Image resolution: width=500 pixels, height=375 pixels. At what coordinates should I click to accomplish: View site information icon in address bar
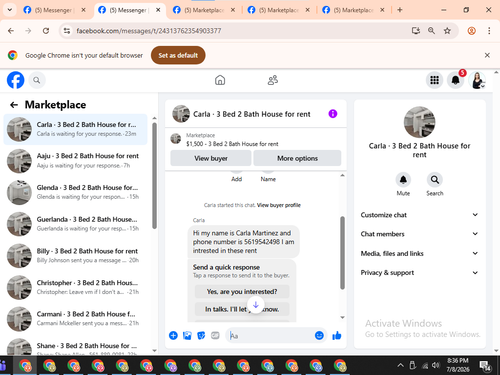(67, 31)
